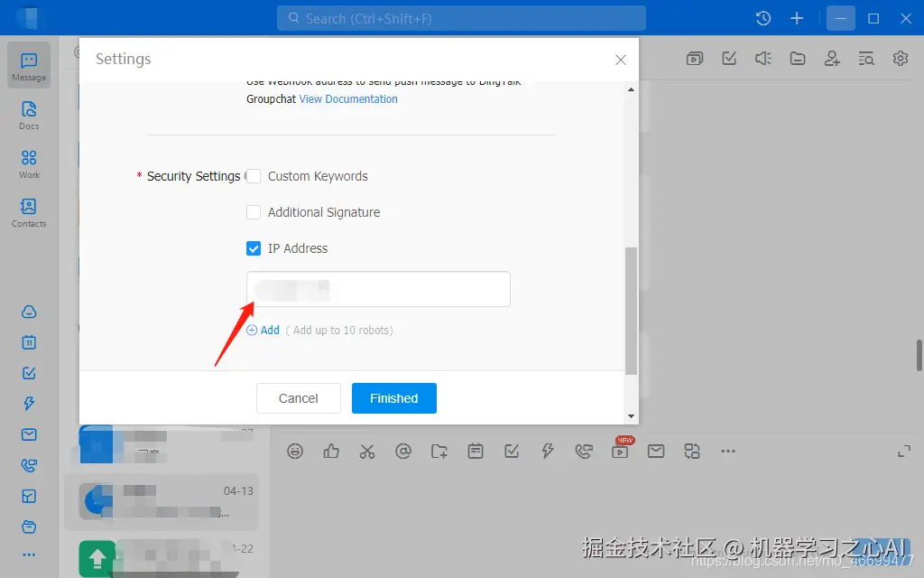The image size is (924, 578).
Task: Open group tasks checkmark icon in header
Action: click(x=729, y=59)
